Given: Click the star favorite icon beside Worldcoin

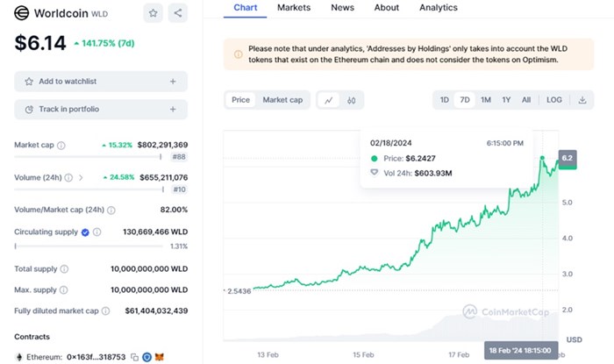Looking at the screenshot, I should pyautogui.click(x=153, y=13).
